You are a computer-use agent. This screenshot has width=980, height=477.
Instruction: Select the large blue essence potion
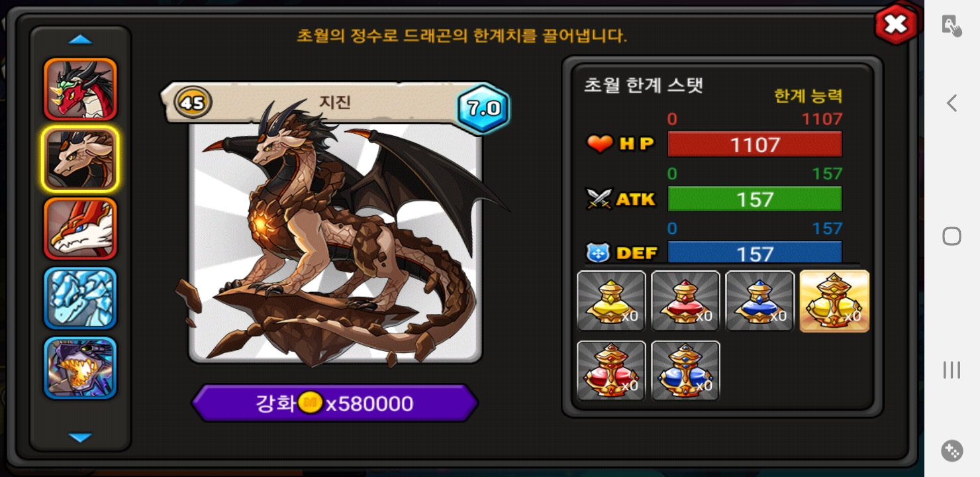pyautogui.click(x=685, y=370)
